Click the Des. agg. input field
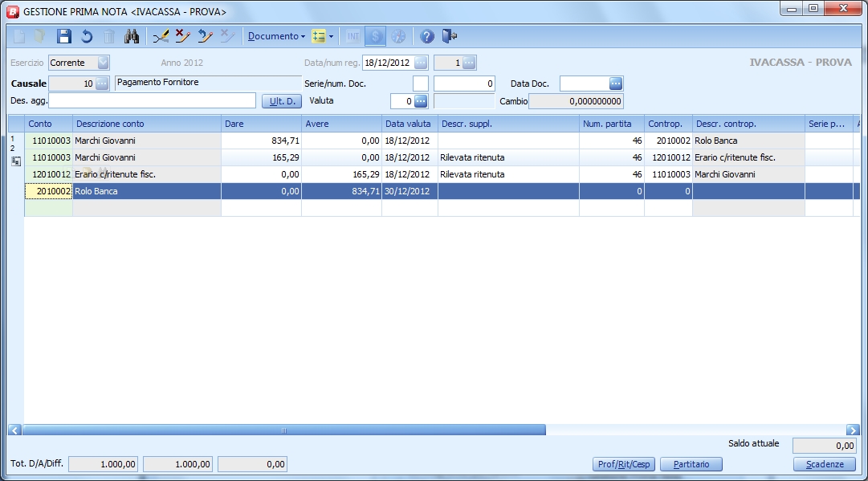Screen dimensions: 868x481 pos(153,100)
